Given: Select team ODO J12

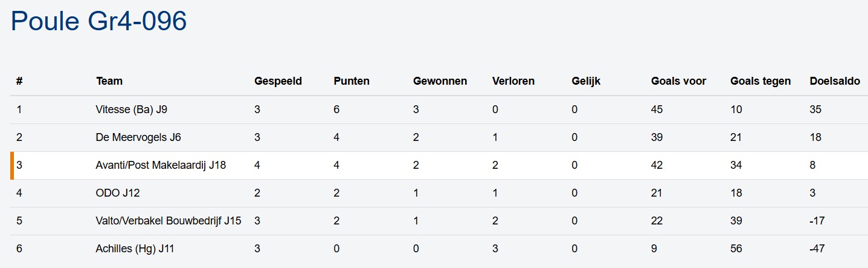Looking at the screenshot, I should coord(118,193).
